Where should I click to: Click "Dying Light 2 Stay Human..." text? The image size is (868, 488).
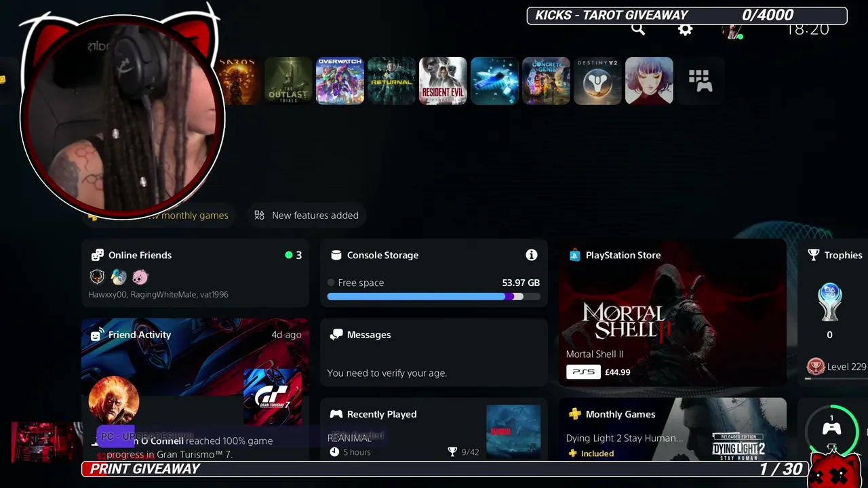625,438
